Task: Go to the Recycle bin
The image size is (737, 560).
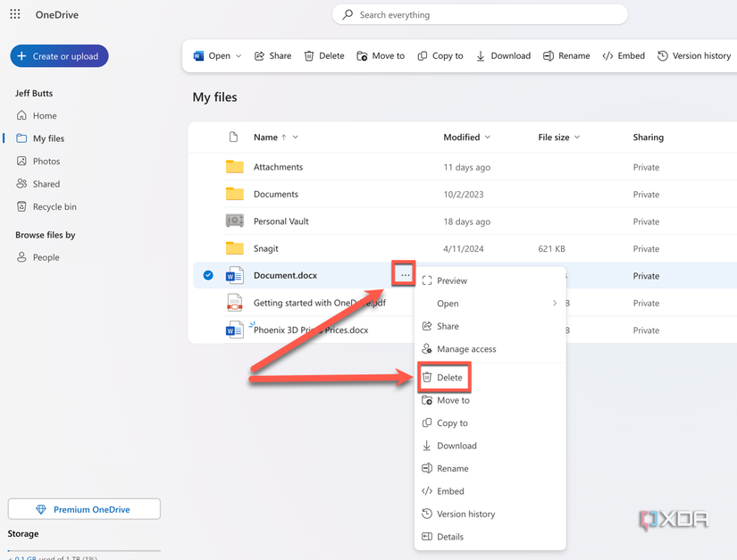Action: click(50, 206)
